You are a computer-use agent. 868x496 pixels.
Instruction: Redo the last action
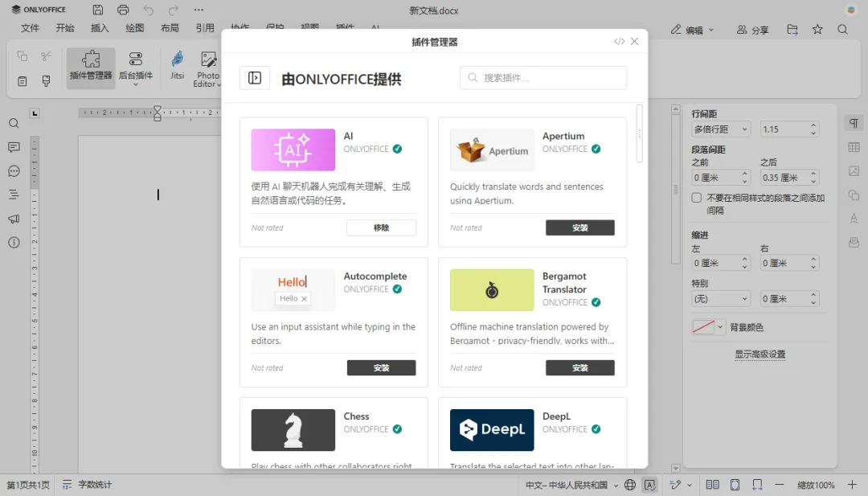[x=174, y=10]
